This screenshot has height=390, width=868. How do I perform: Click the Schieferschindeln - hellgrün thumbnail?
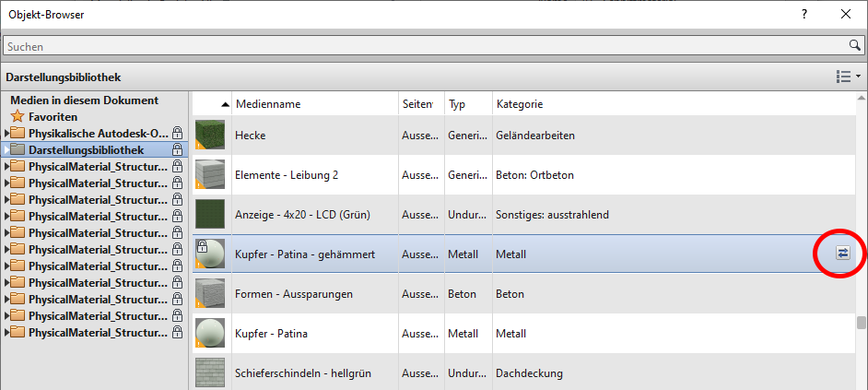click(210, 372)
